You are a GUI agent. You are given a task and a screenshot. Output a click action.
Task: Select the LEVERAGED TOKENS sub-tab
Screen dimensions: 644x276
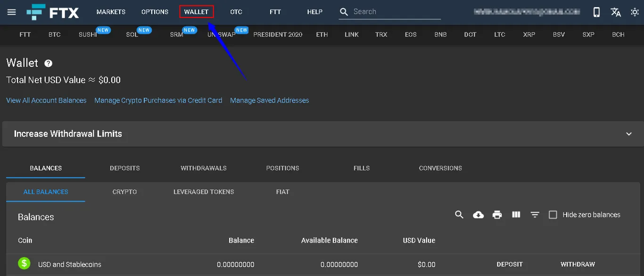pyautogui.click(x=204, y=192)
